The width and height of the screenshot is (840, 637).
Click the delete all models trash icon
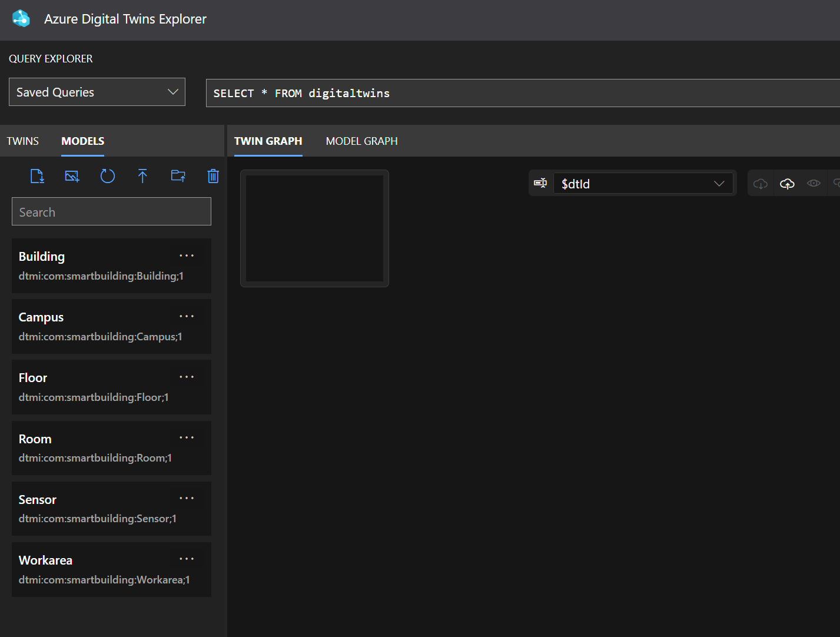[x=213, y=176]
